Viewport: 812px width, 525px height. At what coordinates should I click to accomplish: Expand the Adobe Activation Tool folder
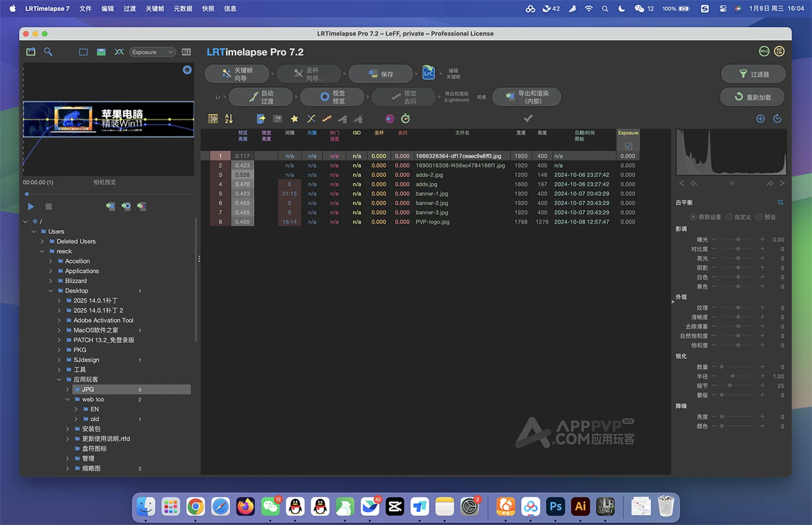59,320
